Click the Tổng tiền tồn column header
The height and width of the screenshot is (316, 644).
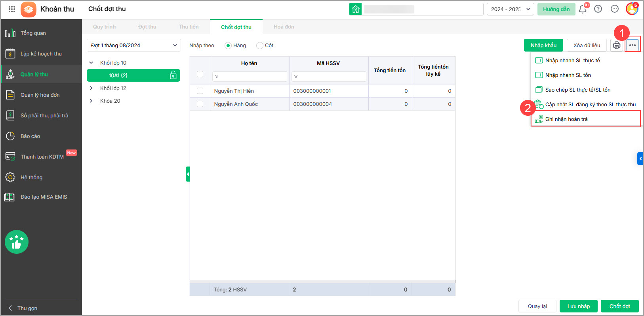point(390,70)
